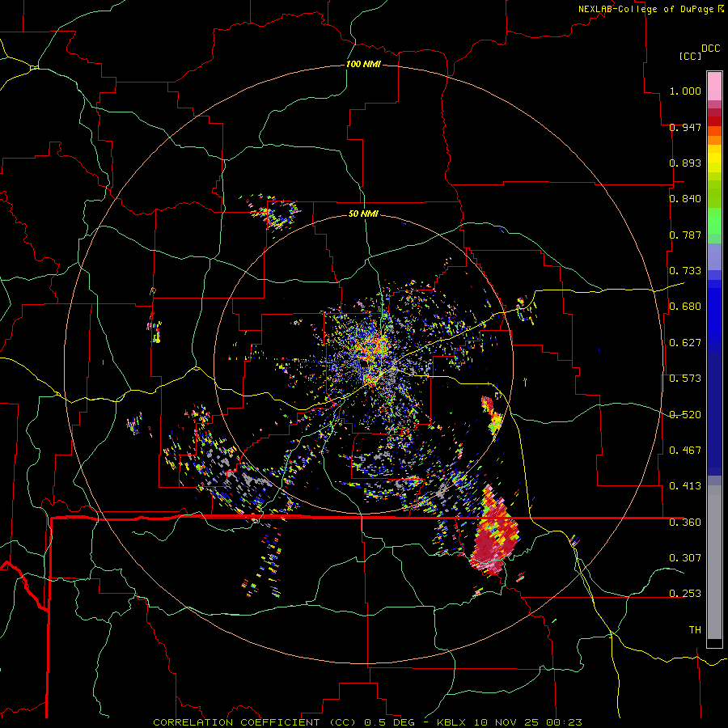Pick the green color bar segment near 0.840

714,194
